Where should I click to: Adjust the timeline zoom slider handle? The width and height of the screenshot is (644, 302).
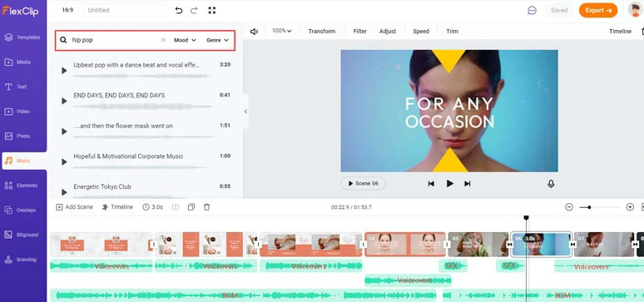[589, 207]
